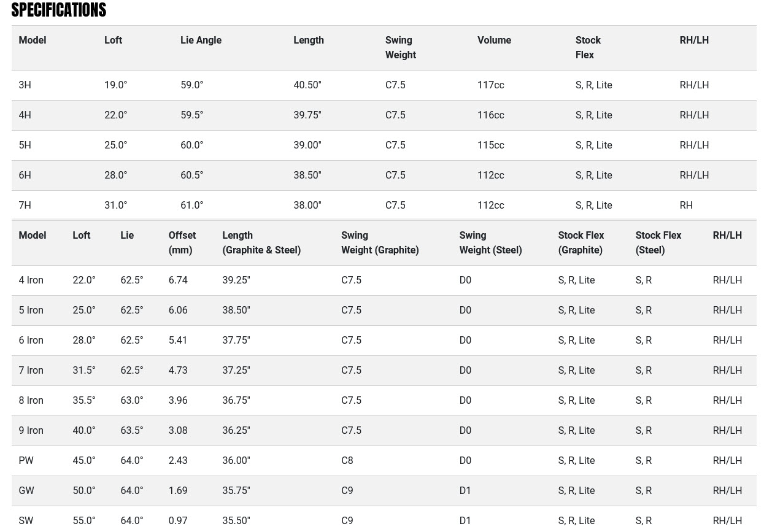Image resolution: width=764 pixels, height=532 pixels.
Task: Click the 9 Iron model cell
Action: (x=31, y=431)
